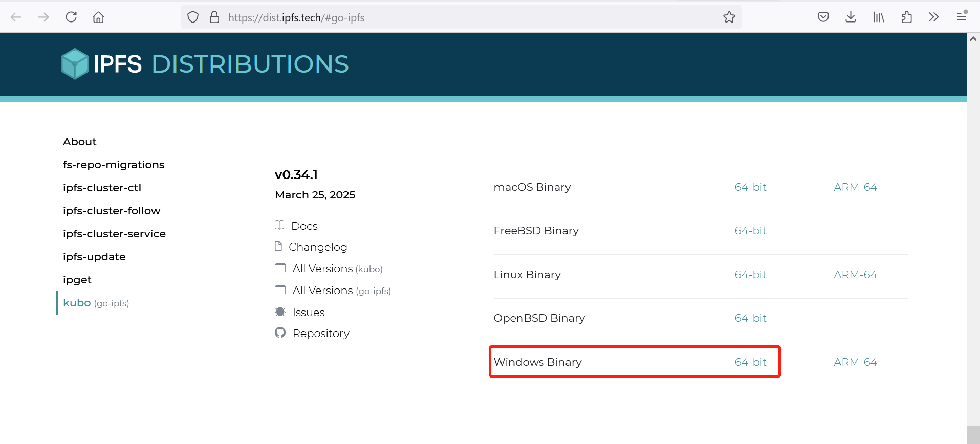Download Linux Binary ARM-64
Screen dimensions: 980x444
855,275
